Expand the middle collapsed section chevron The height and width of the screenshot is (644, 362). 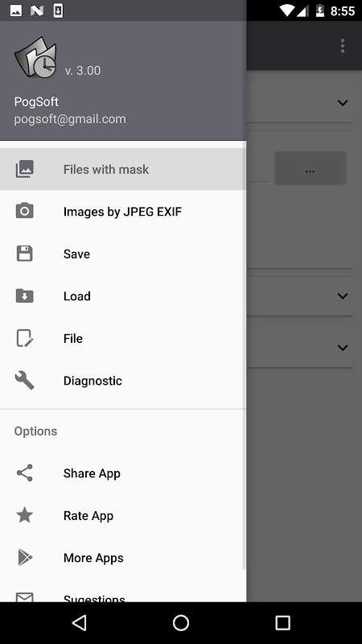click(343, 295)
